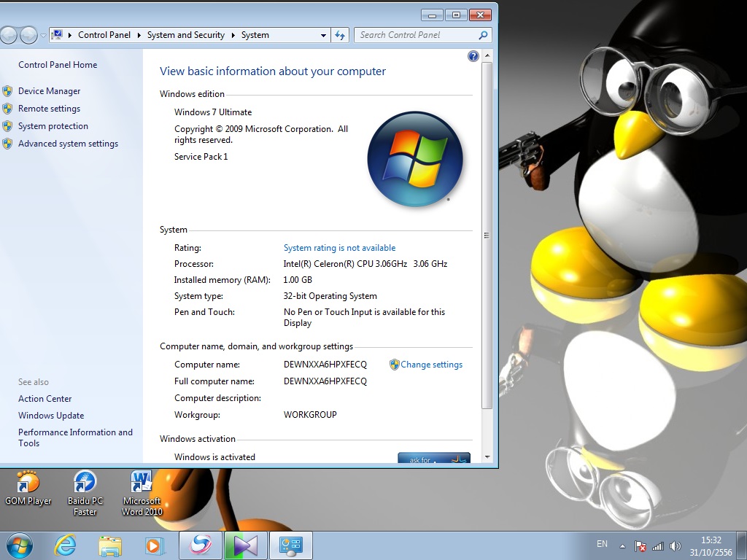The width and height of the screenshot is (747, 560).
Task: Open Windows Explorer folder on taskbar
Action: (x=110, y=546)
